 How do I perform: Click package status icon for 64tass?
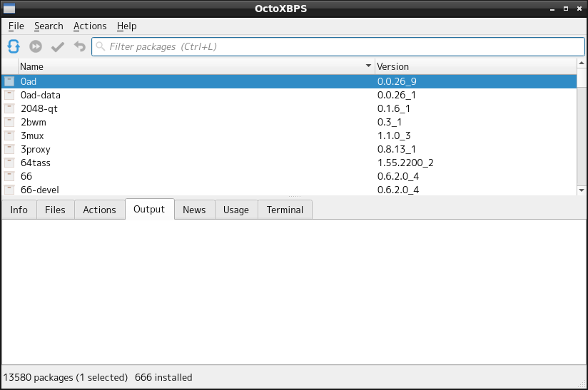(x=9, y=163)
